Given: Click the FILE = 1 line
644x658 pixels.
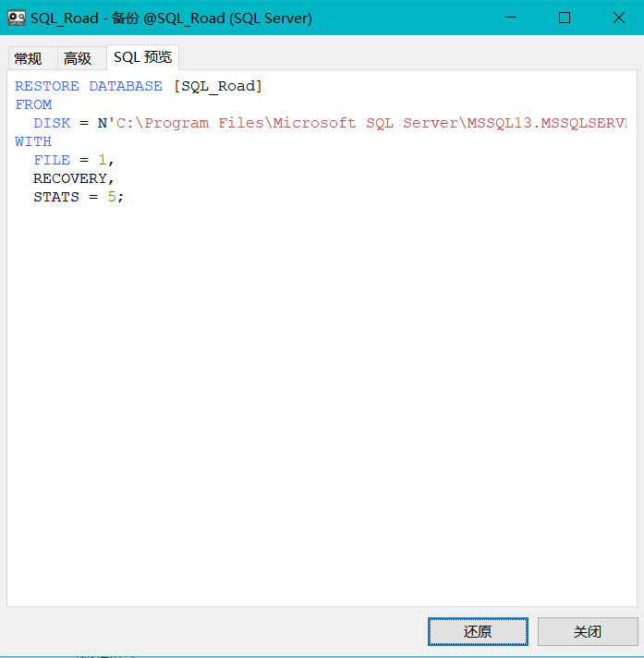Looking at the screenshot, I should pyautogui.click(x=74, y=160).
